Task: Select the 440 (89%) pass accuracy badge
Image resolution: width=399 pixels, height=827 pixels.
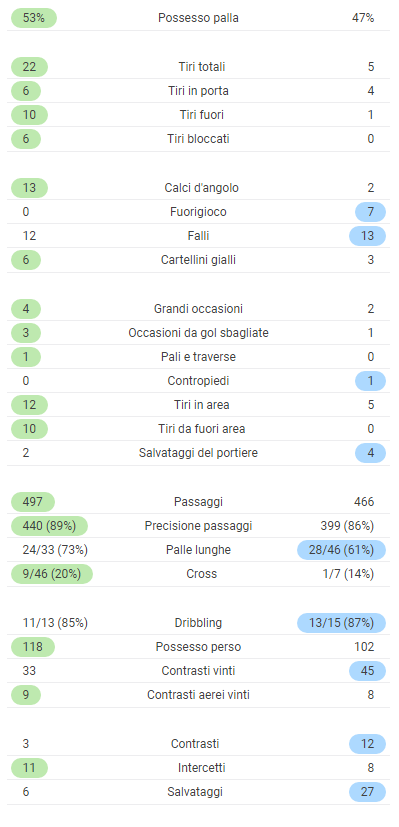Action: 49,526
